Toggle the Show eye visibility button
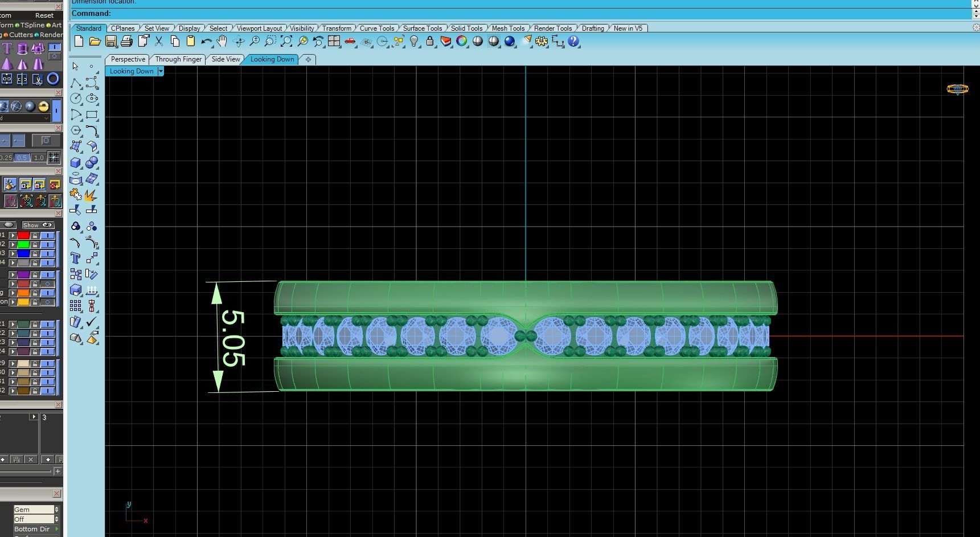The width and height of the screenshot is (980, 537). point(38,225)
